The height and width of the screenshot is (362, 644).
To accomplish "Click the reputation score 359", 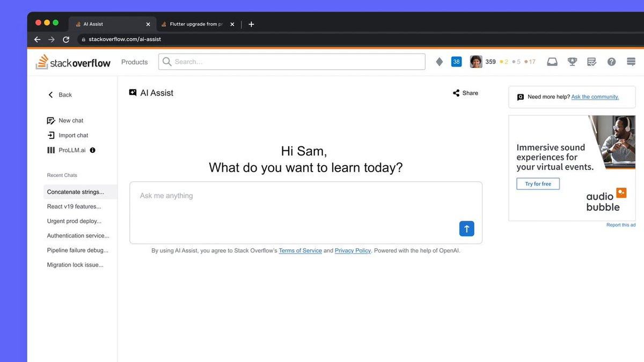I will (x=491, y=62).
